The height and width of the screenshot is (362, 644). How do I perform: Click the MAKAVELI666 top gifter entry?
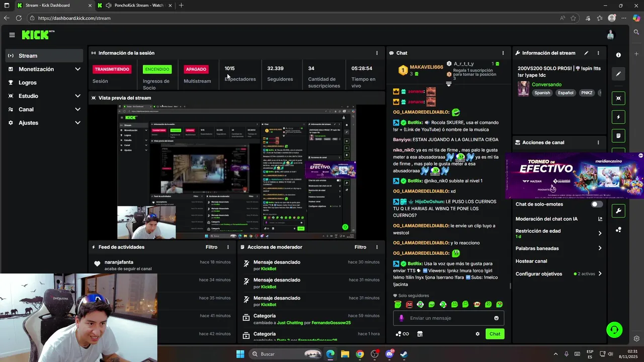[x=421, y=70]
